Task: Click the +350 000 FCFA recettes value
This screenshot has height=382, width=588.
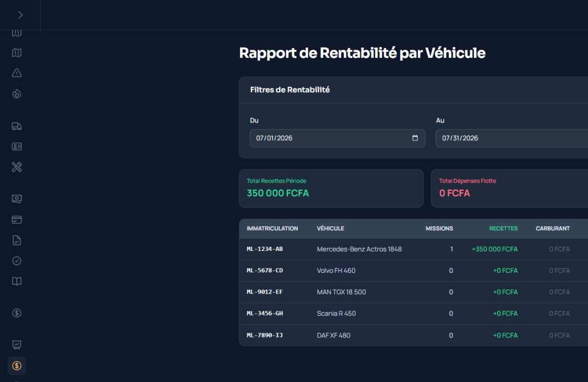Action: point(494,249)
